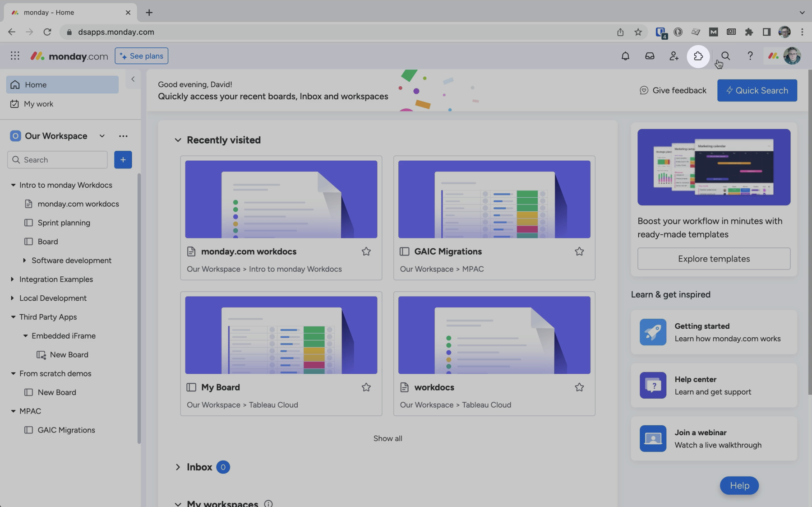
Task: Open GAIC Migrations in the sidebar tree
Action: [x=66, y=430]
